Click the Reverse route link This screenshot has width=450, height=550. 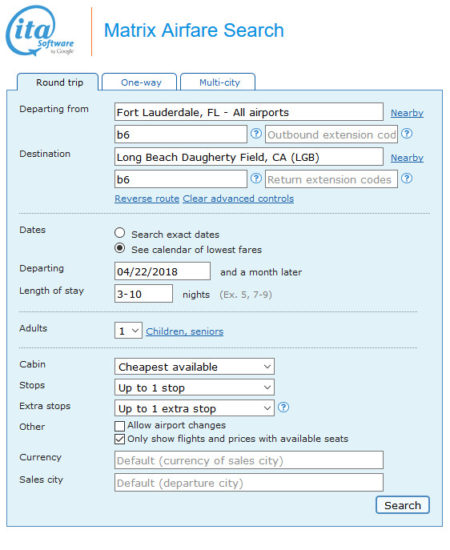click(147, 199)
